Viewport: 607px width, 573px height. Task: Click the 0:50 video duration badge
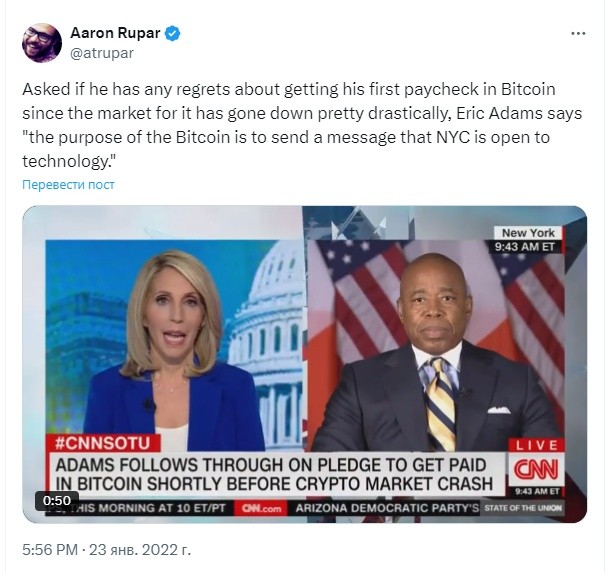click(57, 501)
